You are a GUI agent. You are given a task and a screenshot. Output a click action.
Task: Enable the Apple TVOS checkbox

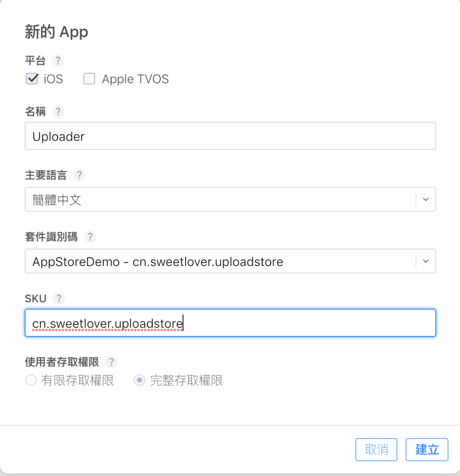(x=89, y=79)
